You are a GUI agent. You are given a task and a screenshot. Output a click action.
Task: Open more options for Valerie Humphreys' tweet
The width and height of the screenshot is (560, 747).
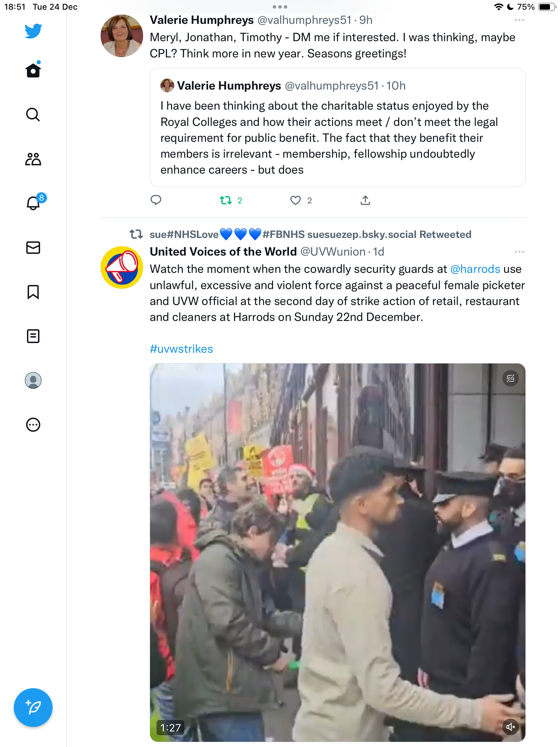519,20
